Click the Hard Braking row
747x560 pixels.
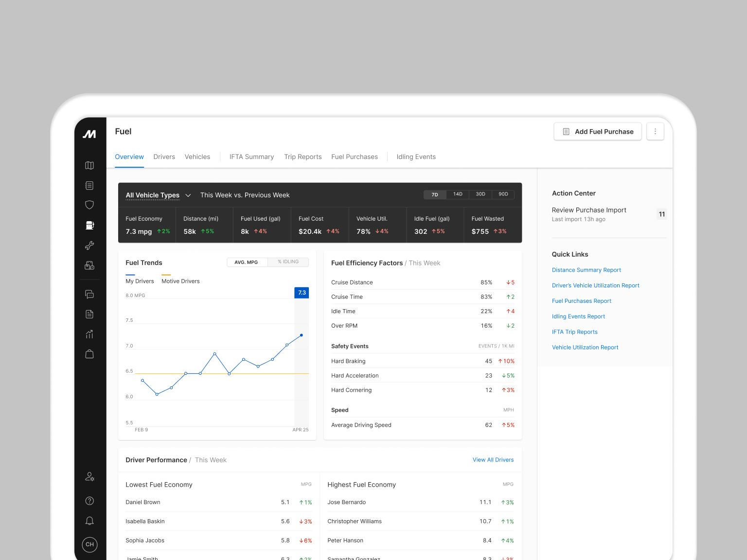[x=423, y=361]
